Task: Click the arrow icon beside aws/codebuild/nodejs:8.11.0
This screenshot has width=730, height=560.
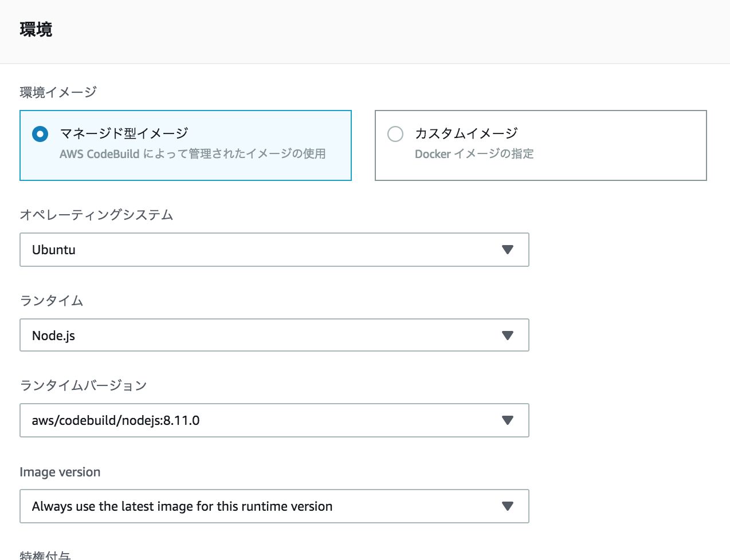Action: (x=507, y=420)
